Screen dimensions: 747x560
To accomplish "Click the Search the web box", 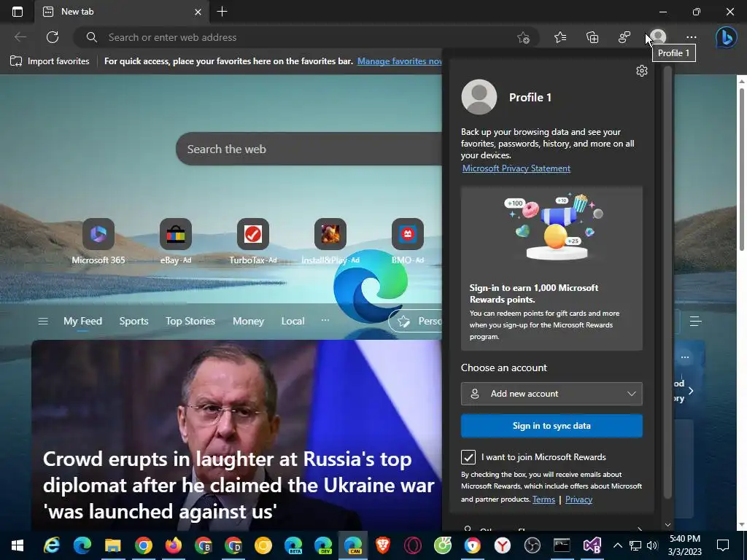I will 309,149.
